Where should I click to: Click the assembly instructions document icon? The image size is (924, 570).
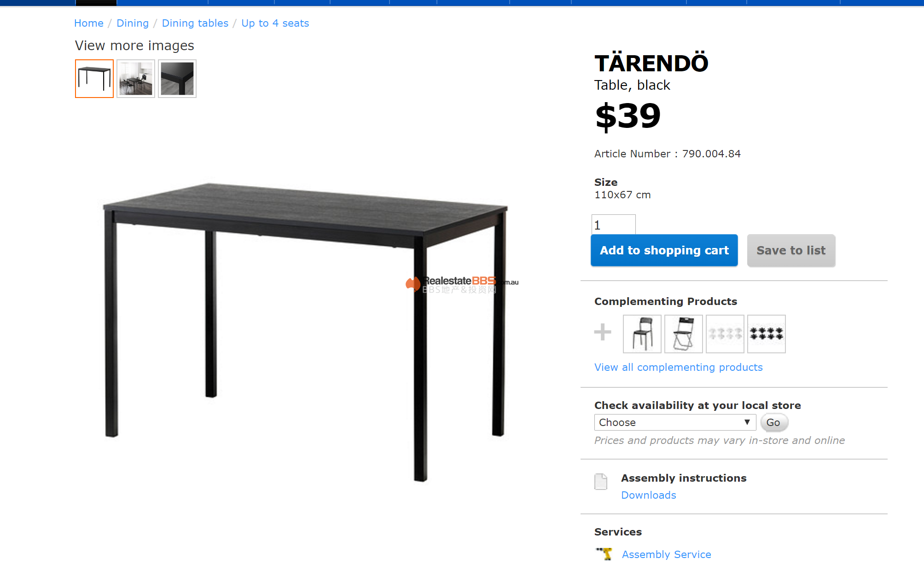pos(601,482)
